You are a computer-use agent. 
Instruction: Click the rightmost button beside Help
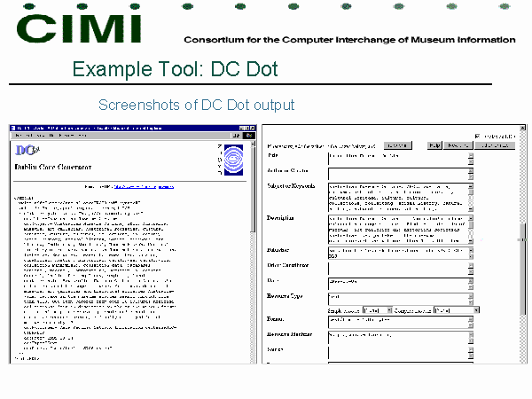[x=495, y=145]
